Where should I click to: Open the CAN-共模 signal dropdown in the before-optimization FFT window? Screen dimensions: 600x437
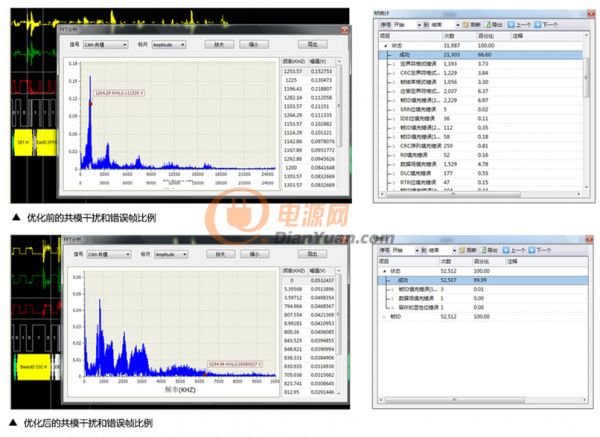[x=125, y=45]
